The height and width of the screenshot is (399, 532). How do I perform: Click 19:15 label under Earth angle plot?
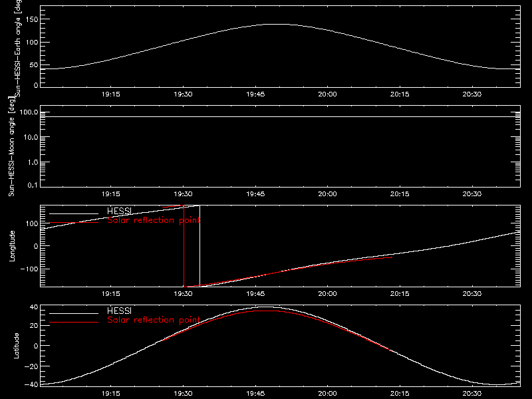coord(111,94)
